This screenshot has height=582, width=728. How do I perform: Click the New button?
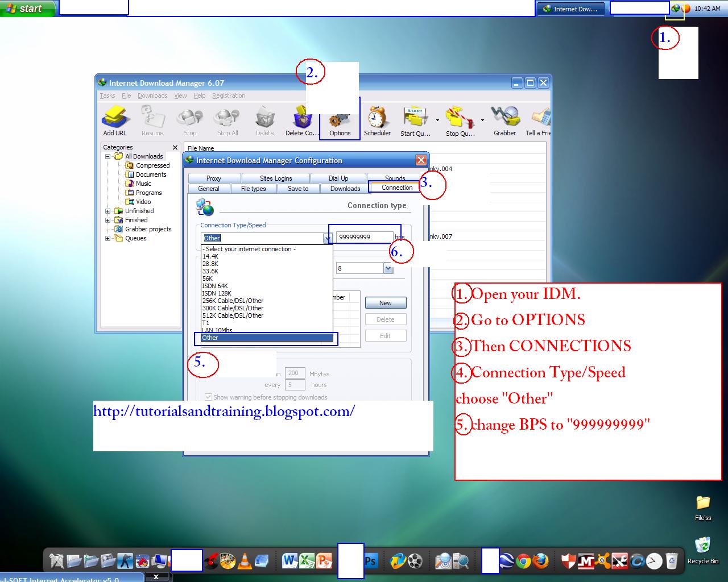[x=386, y=303]
